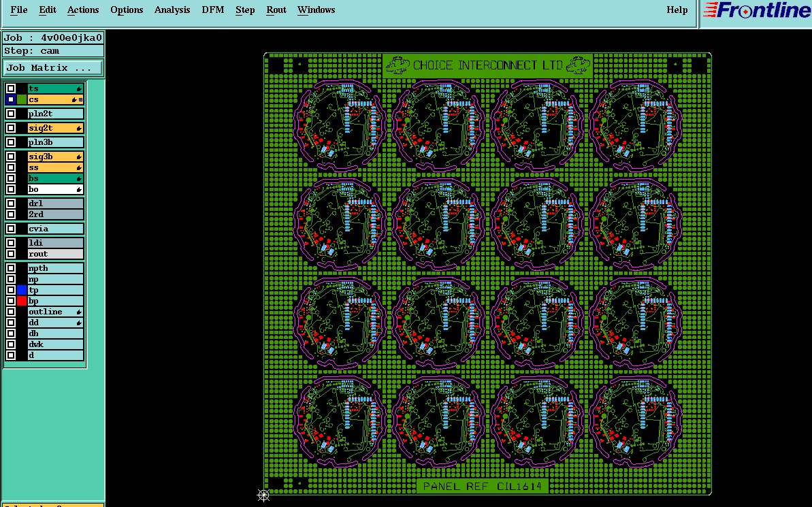Image resolution: width=812 pixels, height=507 pixels.
Task: Toggle the dwk layer display checkbox
Action: tap(11, 344)
